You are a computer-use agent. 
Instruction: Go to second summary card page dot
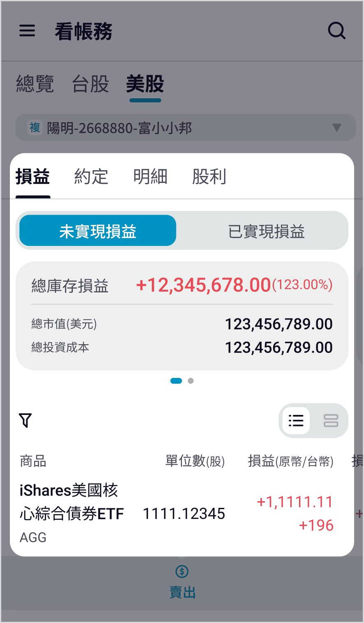coord(190,381)
